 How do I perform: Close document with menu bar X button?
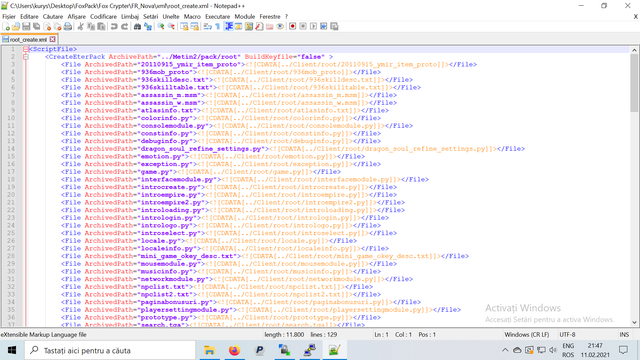636,17
